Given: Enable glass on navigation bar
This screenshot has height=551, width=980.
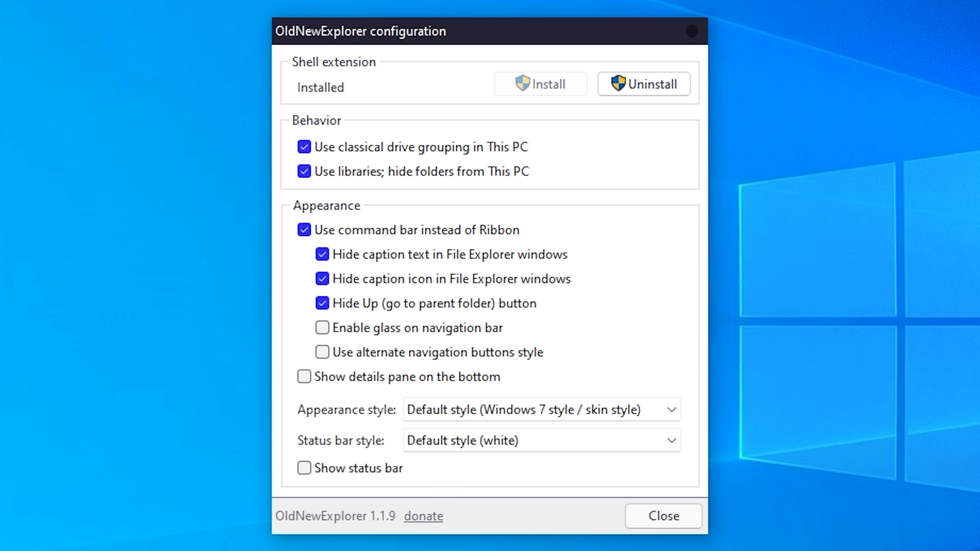Looking at the screenshot, I should pyautogui.click(x=322, y=328).
